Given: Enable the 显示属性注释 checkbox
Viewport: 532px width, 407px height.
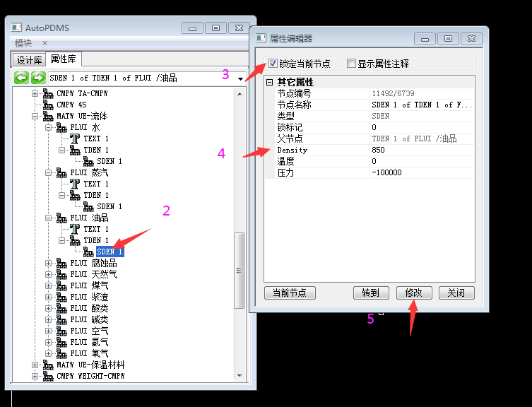Looking at the screenshot, I should (351, 64).
